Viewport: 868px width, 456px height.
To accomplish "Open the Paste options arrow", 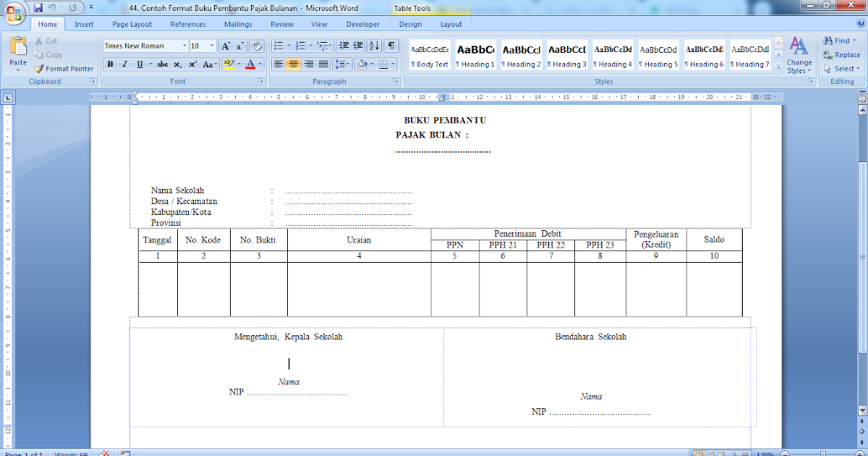I will pos(18,70).
